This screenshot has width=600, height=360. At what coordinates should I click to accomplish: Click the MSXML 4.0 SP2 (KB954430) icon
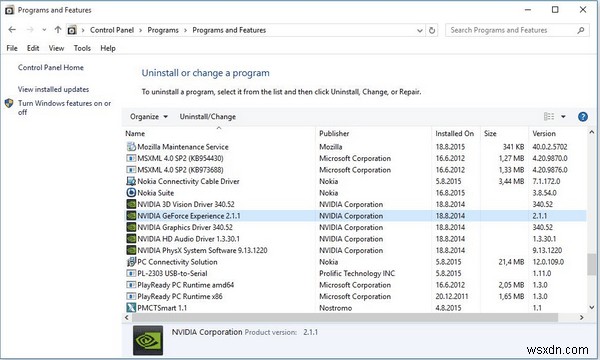[131, 158]
